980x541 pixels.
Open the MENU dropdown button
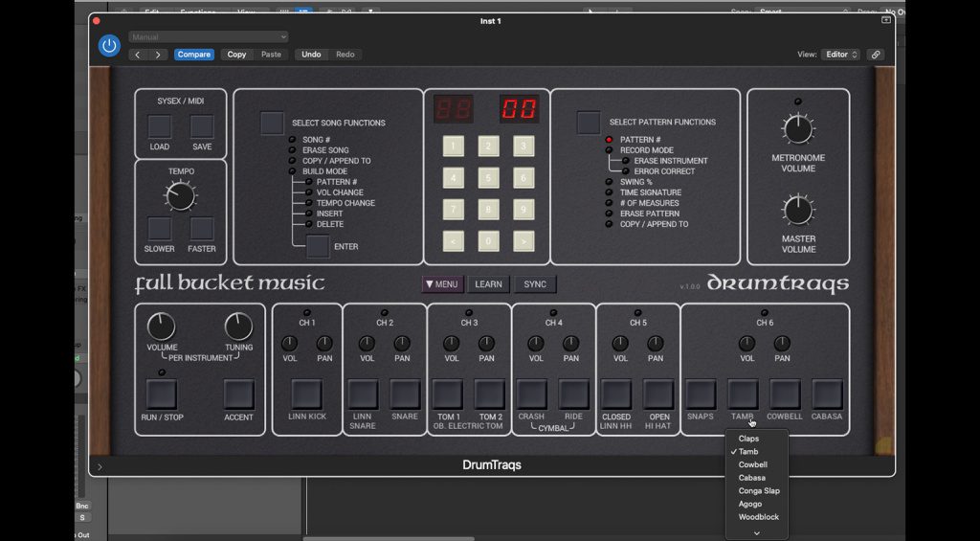click(442, 284)
